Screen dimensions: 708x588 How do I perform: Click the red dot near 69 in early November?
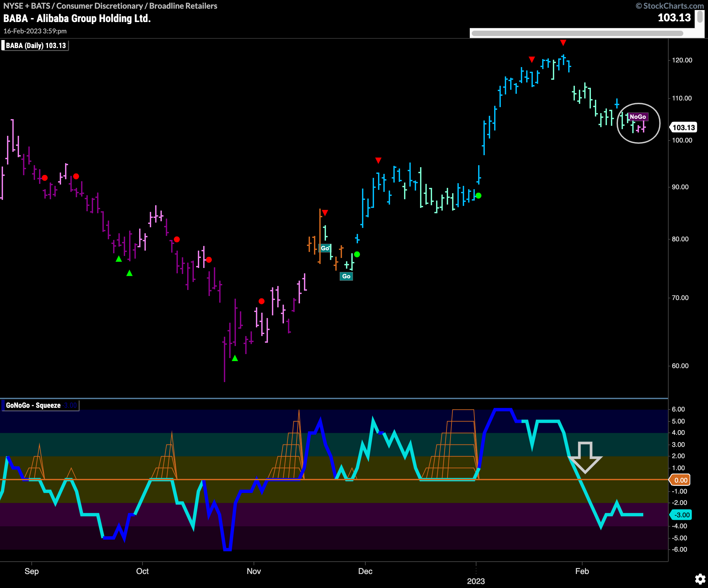[x=262, y=301]
